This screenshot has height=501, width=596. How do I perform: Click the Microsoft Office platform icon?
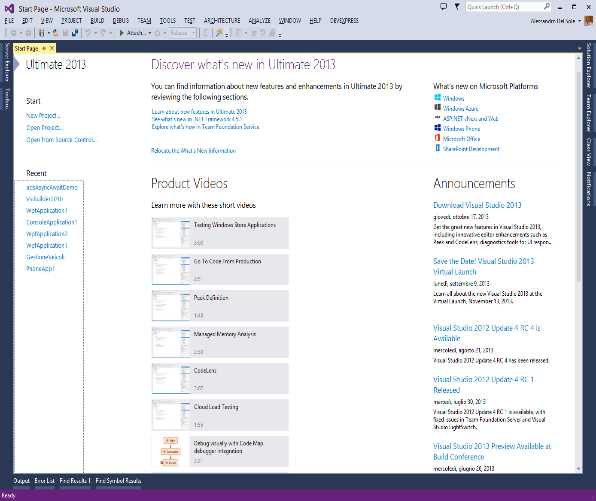click(437, 138)
